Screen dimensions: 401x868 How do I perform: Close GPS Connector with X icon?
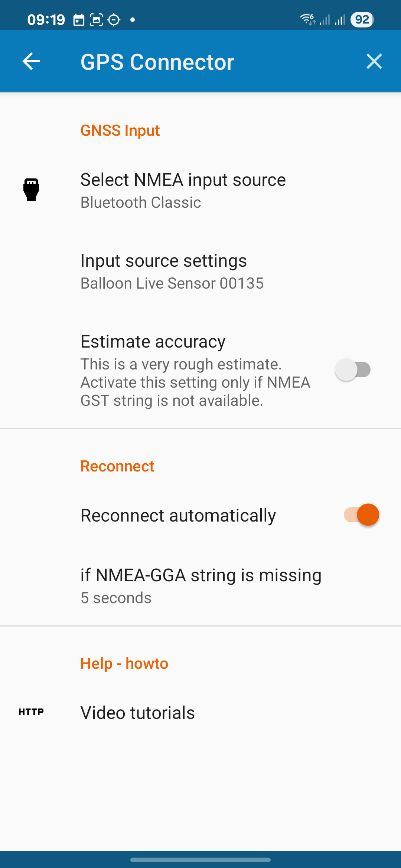[x=374, y=61]
